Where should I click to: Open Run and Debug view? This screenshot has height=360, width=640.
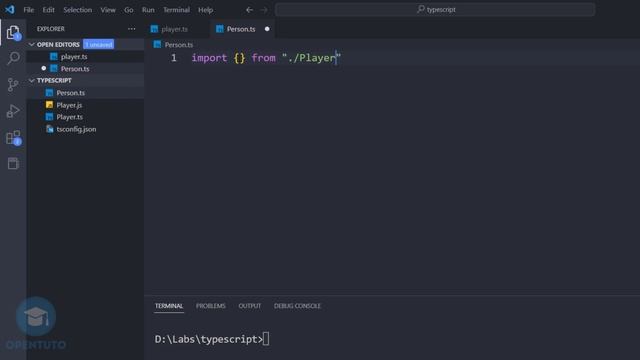[x=13, y=111]
